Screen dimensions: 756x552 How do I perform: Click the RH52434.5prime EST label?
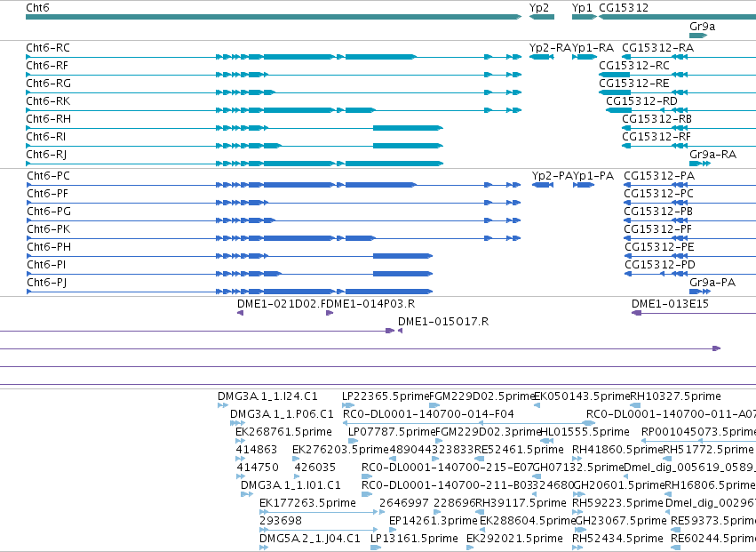tap(617, 539)
